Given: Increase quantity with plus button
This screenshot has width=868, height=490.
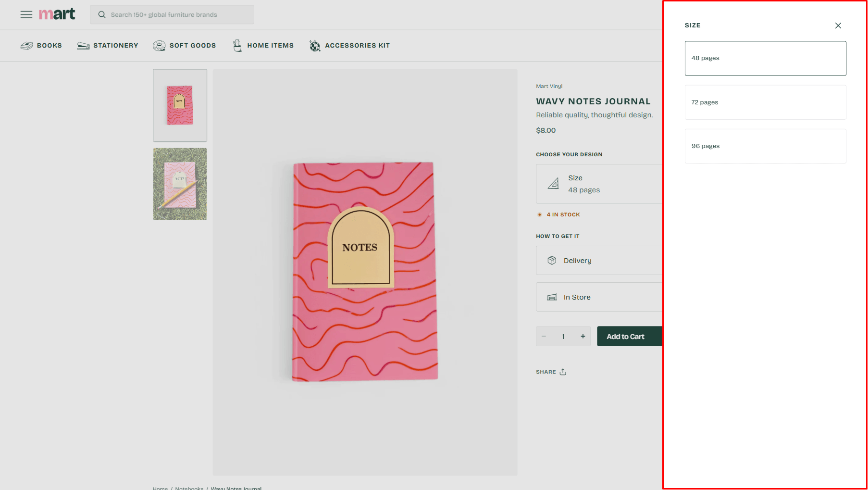Looking at the screenshot, I should 583,337.
